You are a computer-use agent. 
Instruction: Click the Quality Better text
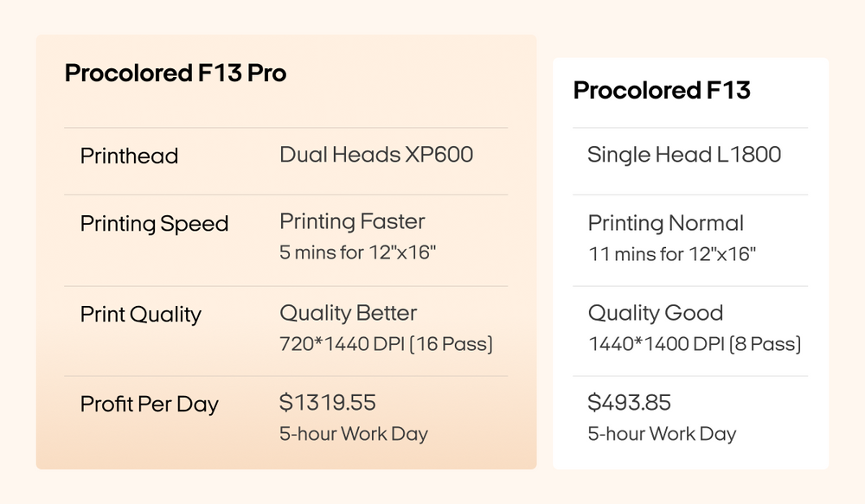348,313
